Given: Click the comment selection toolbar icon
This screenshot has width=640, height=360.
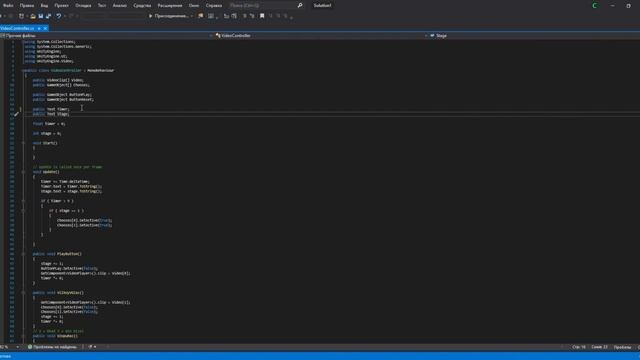Looking at the screenshot, I should point(244,16).
